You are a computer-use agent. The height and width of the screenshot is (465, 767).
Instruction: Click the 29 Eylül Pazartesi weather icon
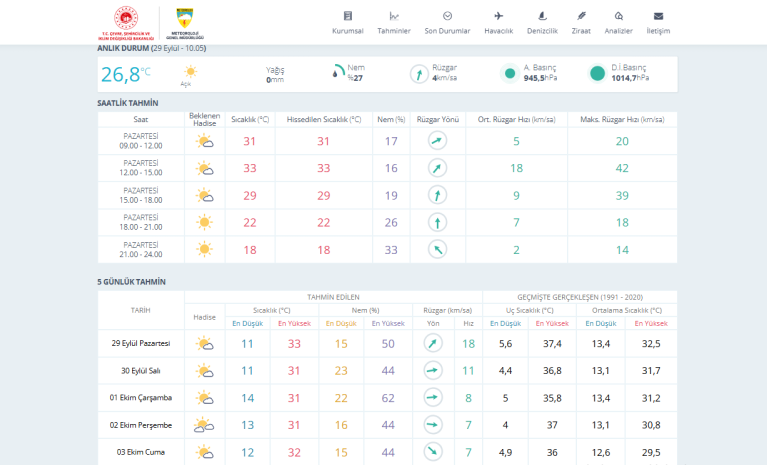204,343
